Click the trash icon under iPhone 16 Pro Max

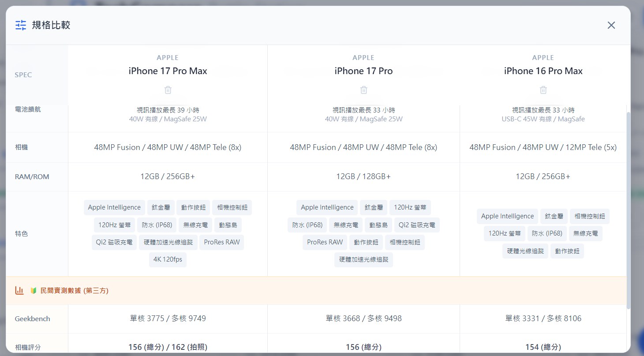543,90
